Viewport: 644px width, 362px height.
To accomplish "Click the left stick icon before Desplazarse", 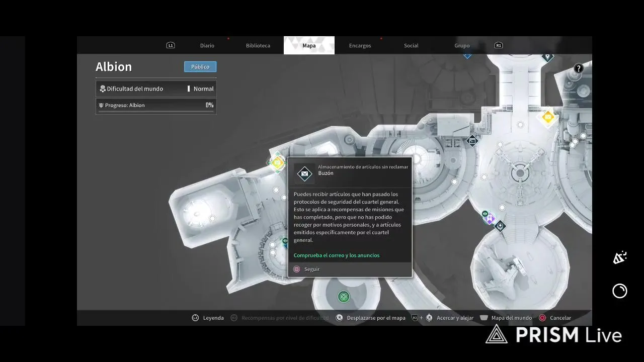I will (340, 318).
